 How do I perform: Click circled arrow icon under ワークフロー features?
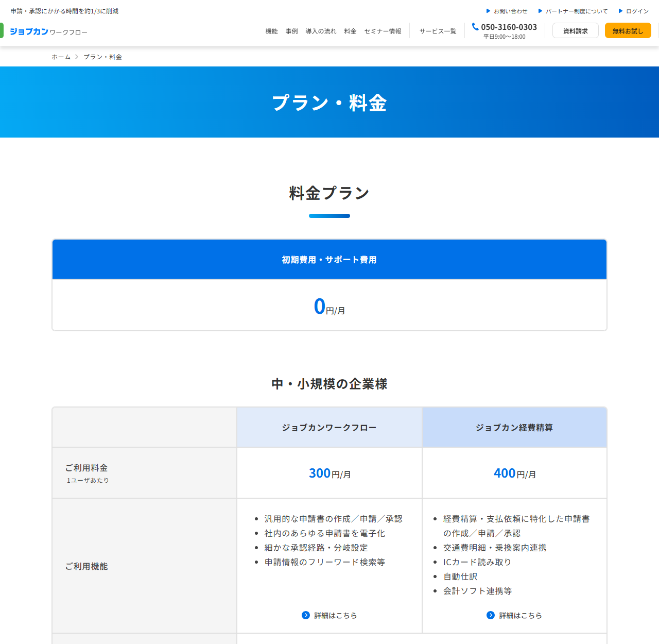point(306,615)
